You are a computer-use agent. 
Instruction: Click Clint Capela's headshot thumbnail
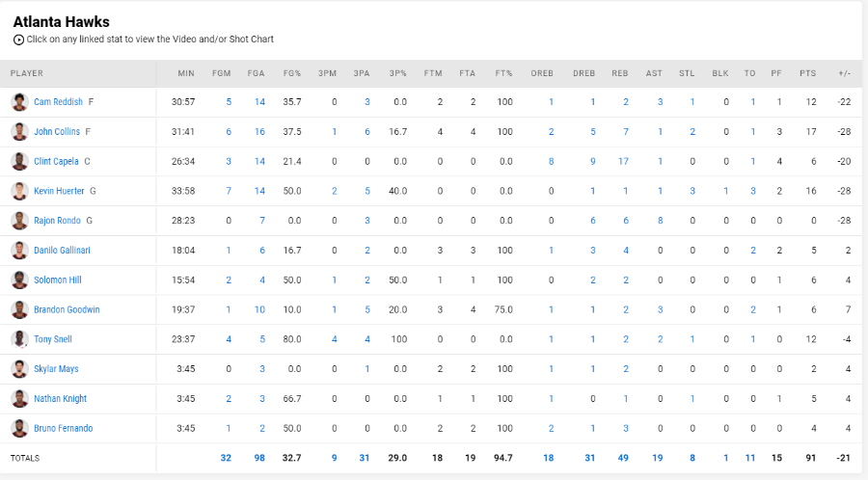[19, 162]
